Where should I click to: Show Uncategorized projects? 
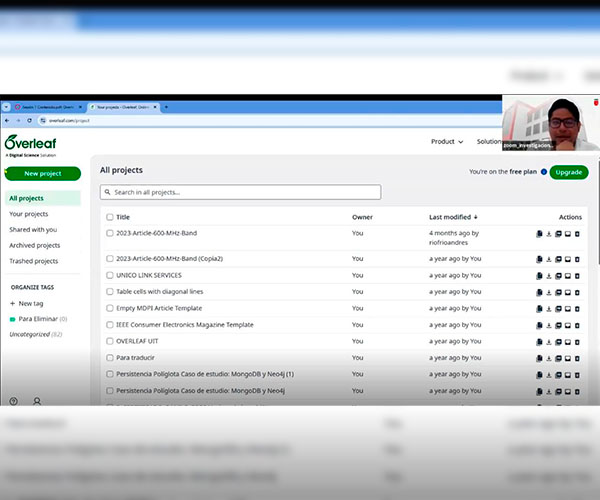tap(36, 334)
